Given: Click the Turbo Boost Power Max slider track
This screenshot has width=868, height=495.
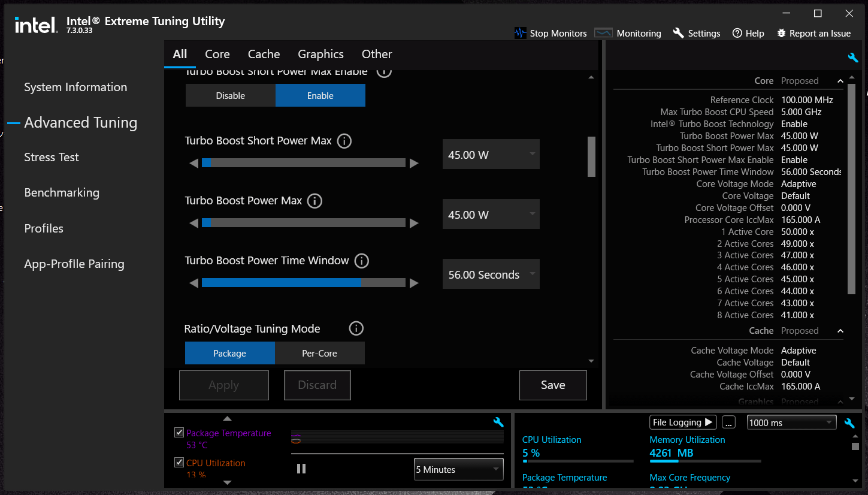Looking at the screenshot, I should point(304,223).
